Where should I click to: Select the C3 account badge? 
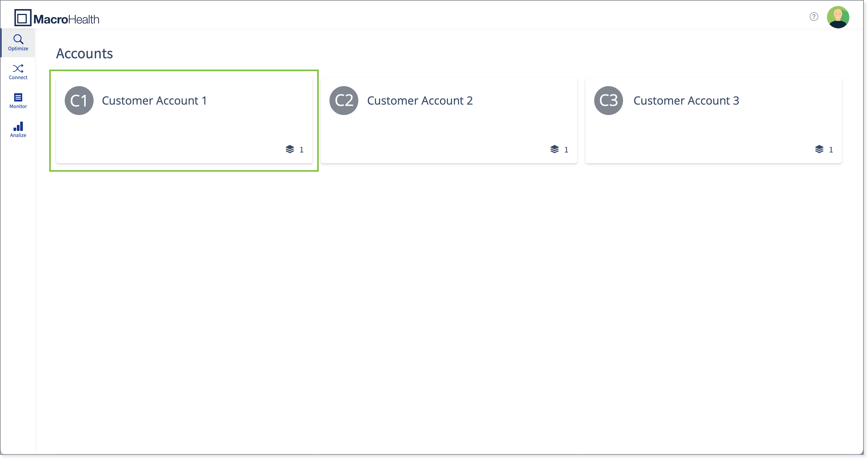pyautogui.click(x=609, y=100)
